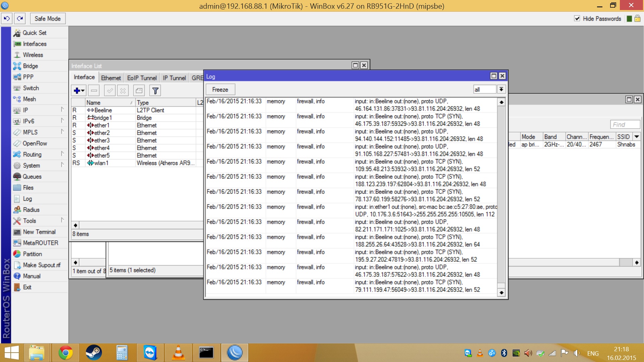This screenshot has height=362, width=644.
Task: Click the Find field in Wireless window
Action: point(625,125)
